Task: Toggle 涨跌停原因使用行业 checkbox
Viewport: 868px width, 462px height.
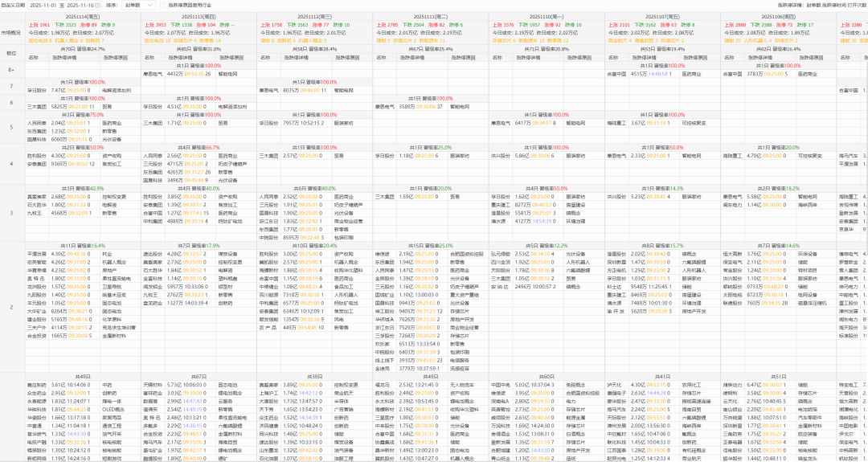Action: (163, 5)
